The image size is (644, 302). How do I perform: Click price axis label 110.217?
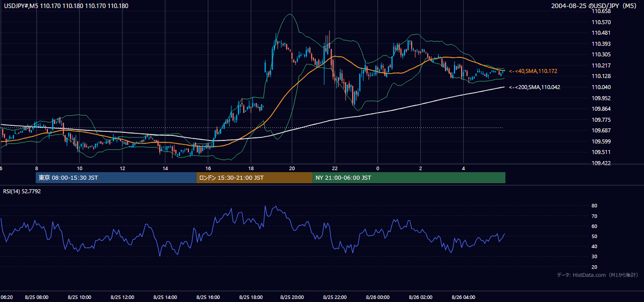click(x=601, y=65)
